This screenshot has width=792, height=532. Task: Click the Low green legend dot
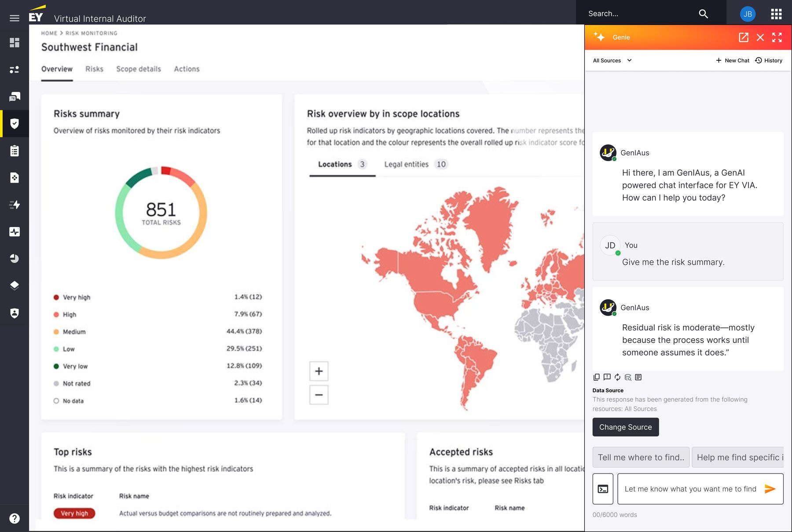[x=56, y=349]
